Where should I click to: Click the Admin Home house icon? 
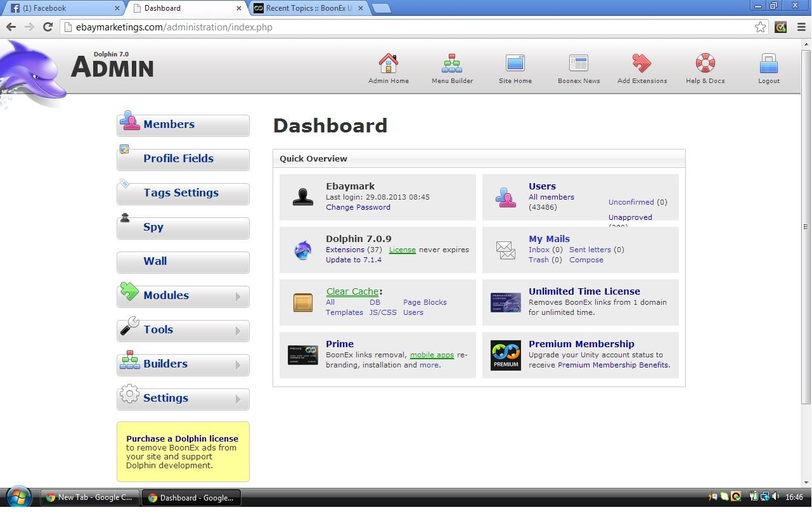(x=389, y=63)
